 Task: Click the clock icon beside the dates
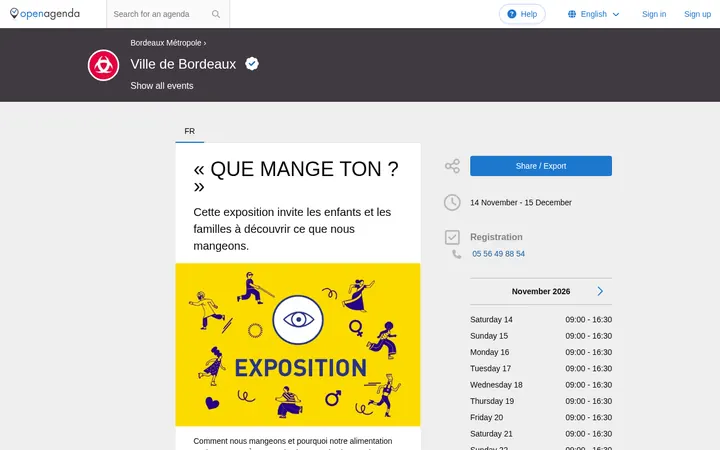452,202
